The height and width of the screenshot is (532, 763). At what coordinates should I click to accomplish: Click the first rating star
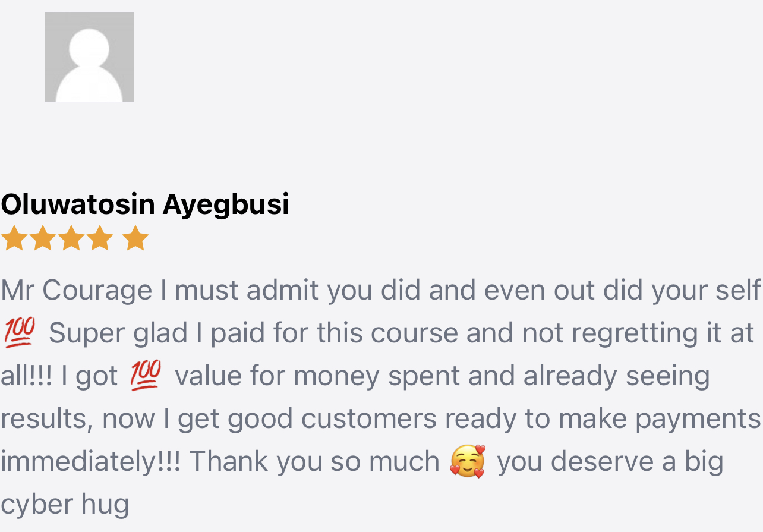pos(14,238)
